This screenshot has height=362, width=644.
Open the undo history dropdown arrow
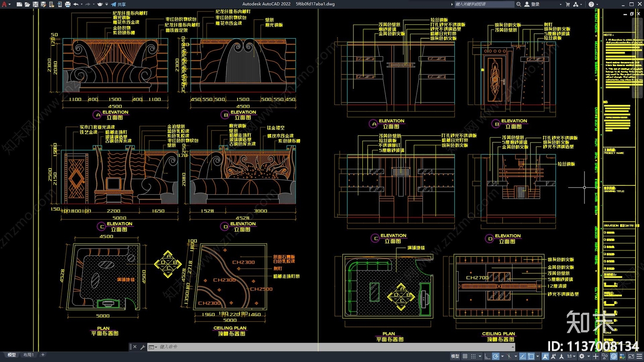(82, 4)
